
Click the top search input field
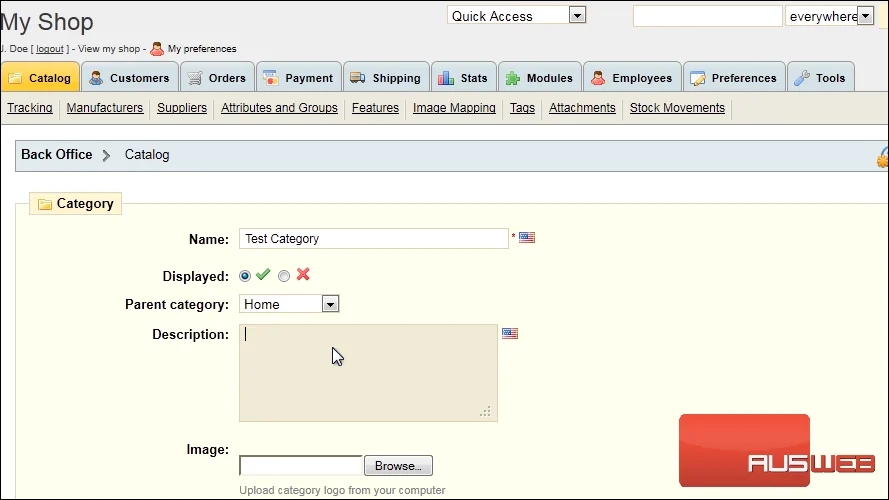[708, 16]
